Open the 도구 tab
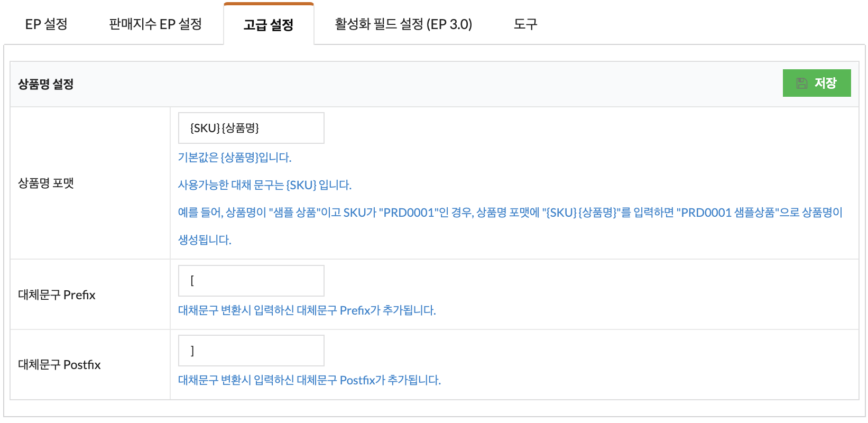The width and height of the screenshot is (868, 423). point(525,24)
